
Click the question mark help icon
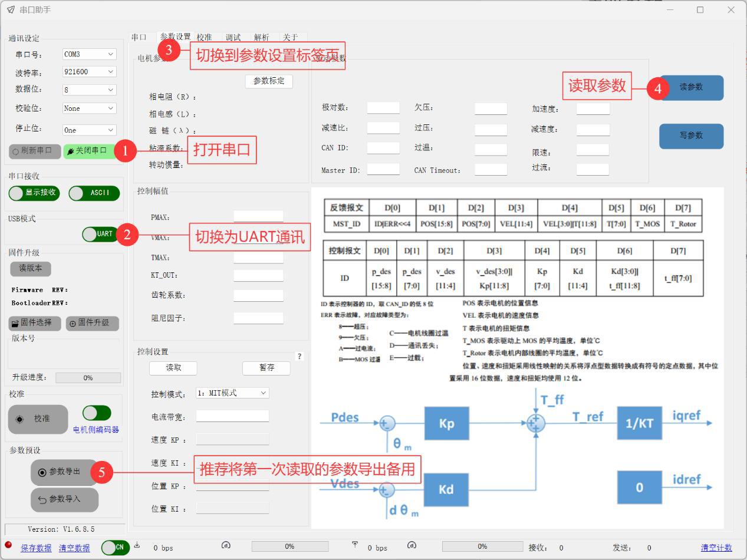pos(300,357)
